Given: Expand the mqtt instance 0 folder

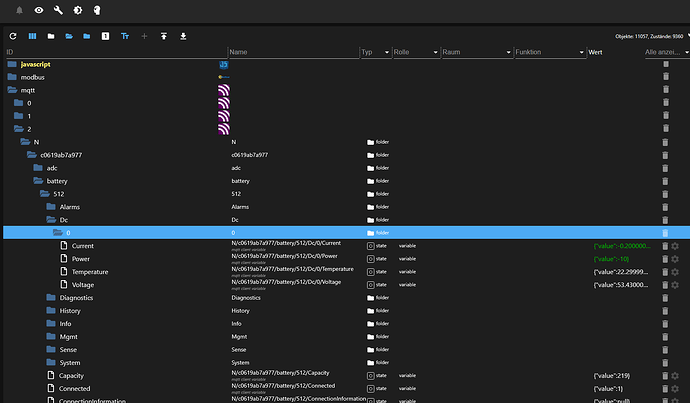Looking at the screenshot, I should click(x=18, y=103).
